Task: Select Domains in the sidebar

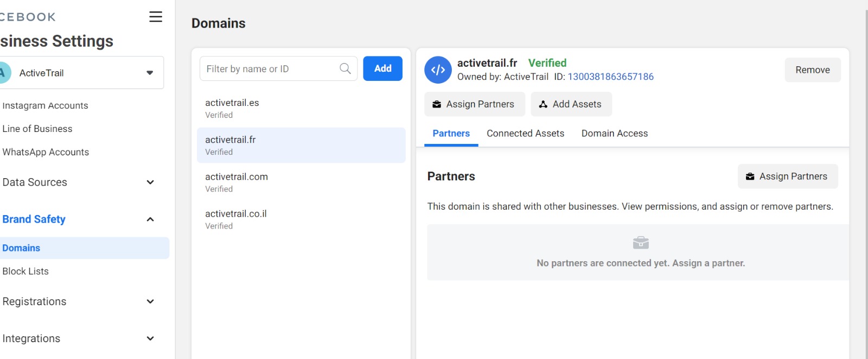Action: (84, 248)
